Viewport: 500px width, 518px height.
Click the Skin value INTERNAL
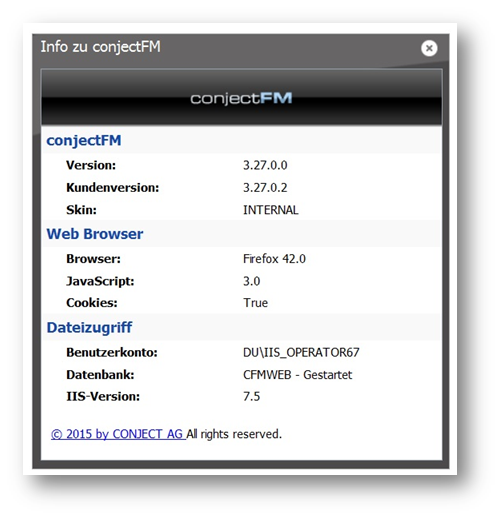[271, 210]
